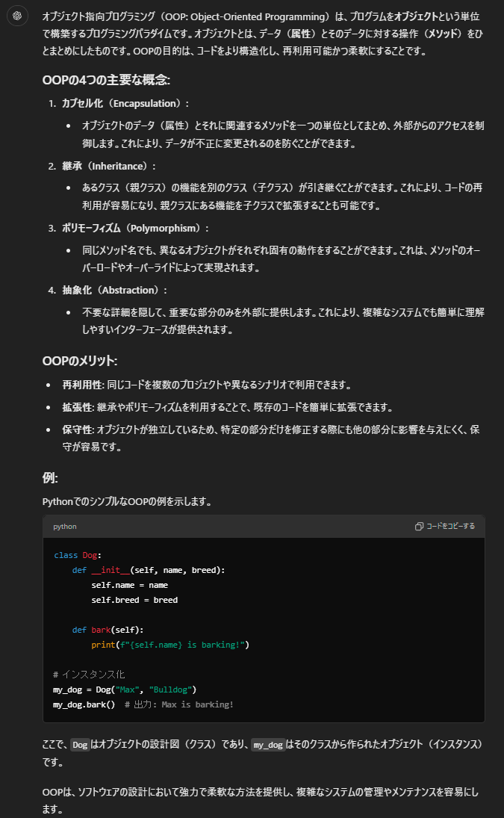Click the inline code chip labeled my_dog

268,745
